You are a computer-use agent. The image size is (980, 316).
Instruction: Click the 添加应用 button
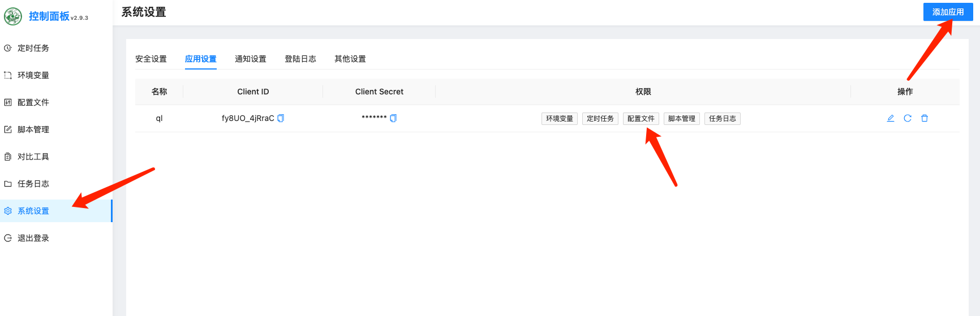[948, 12]
